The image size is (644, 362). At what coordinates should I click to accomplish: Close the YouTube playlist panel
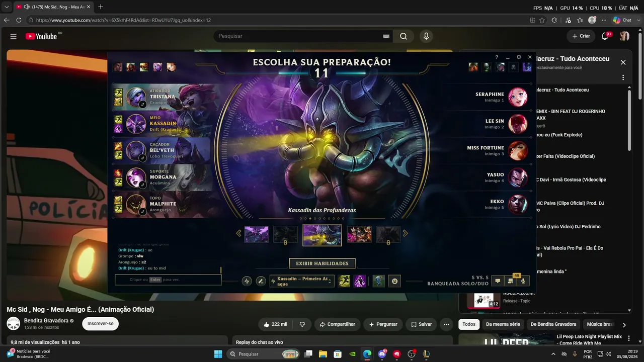(623, 62)
